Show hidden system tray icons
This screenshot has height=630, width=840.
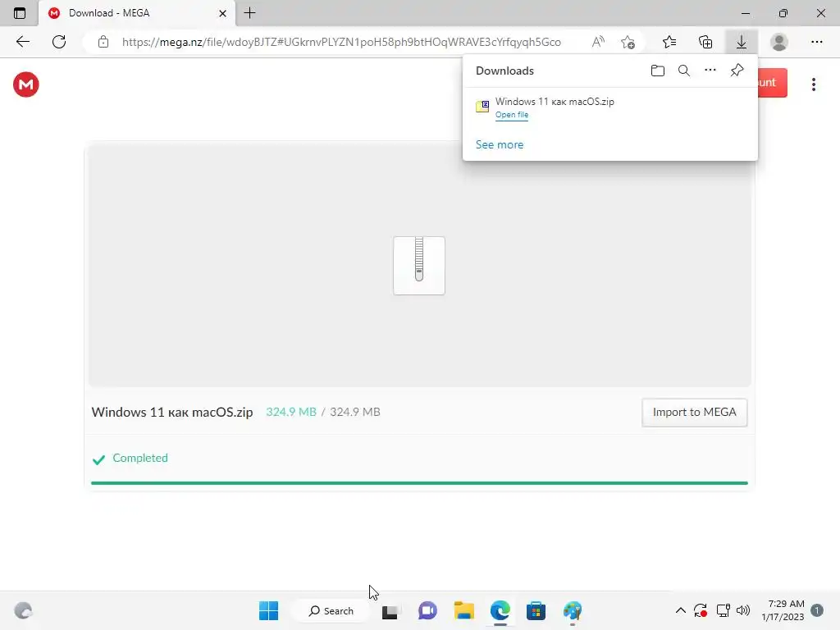(x=680, y=610)
